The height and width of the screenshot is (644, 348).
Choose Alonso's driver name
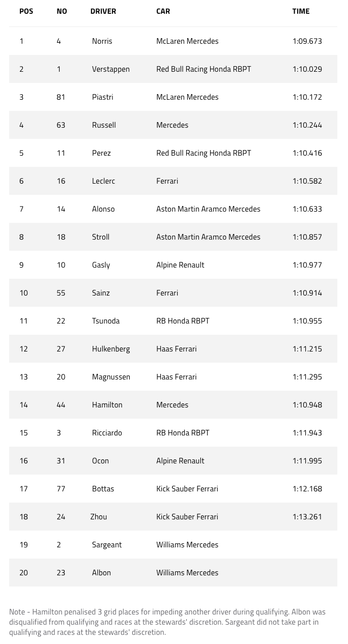103,209
